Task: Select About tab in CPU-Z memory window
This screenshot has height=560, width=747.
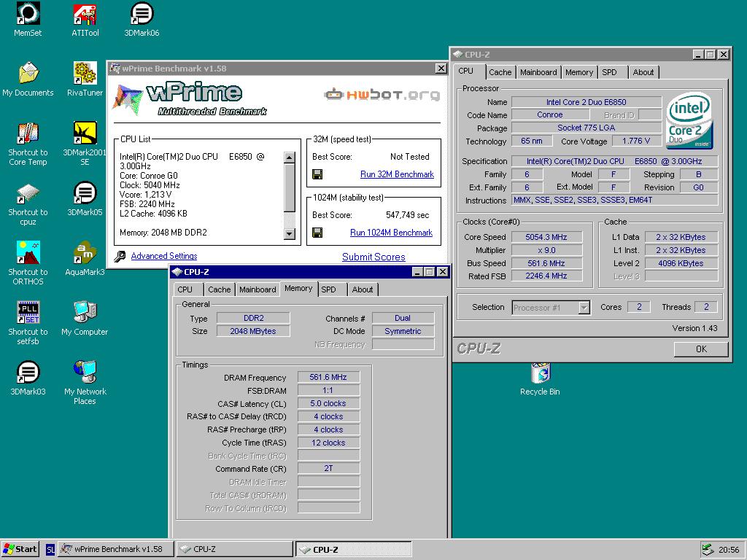Action: pyautogui.click(x=363, y=289)
